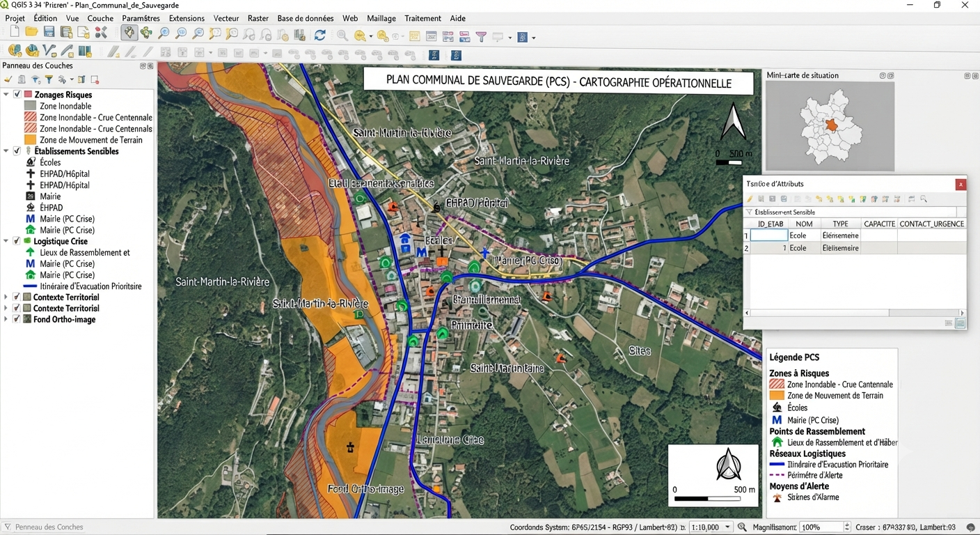The height and width of the screenshot is (535, 980).
Task: Create a new project with blank page icon
Action: (15, 32)
